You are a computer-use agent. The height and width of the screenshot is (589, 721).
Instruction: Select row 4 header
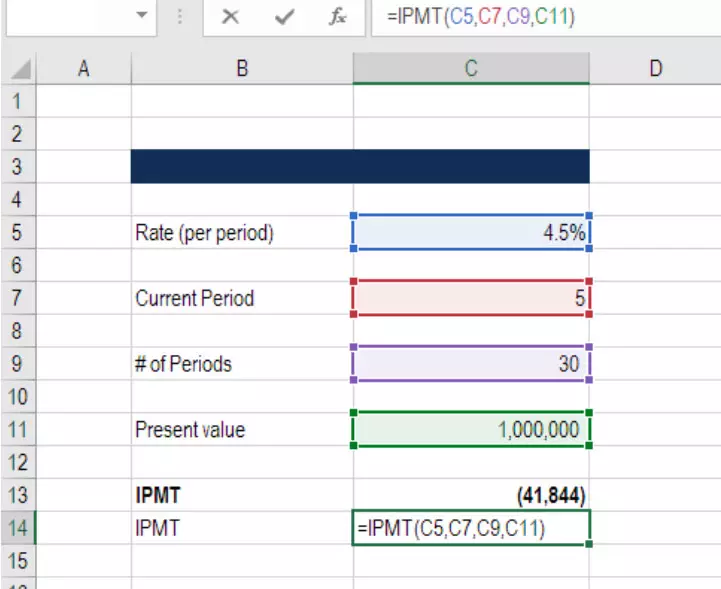(x=17, y=200)
